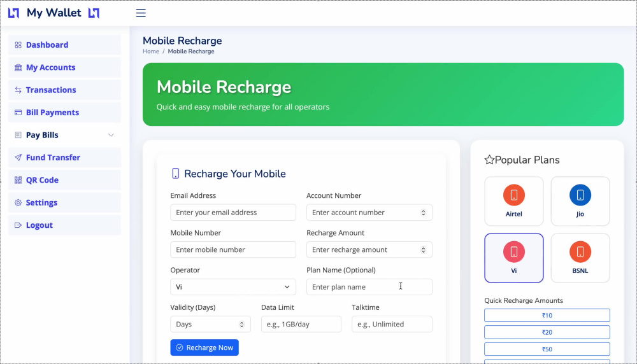
Task: Click the Data Limit input field
Action: (x=301, y=325)
